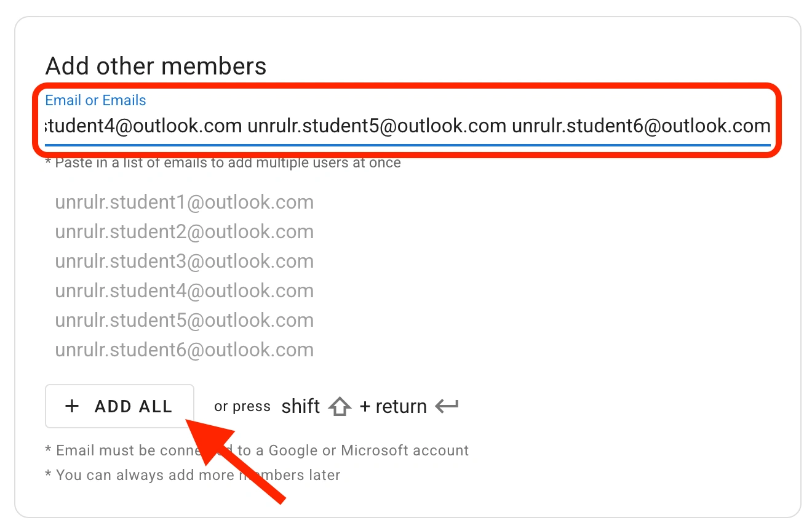
Task: Focus the Email or Emails input field
Action: coord(406,126)
